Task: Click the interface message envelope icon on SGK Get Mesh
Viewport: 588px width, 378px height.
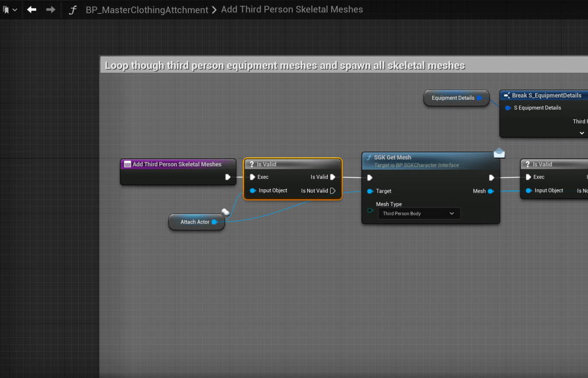Action: 499,153
